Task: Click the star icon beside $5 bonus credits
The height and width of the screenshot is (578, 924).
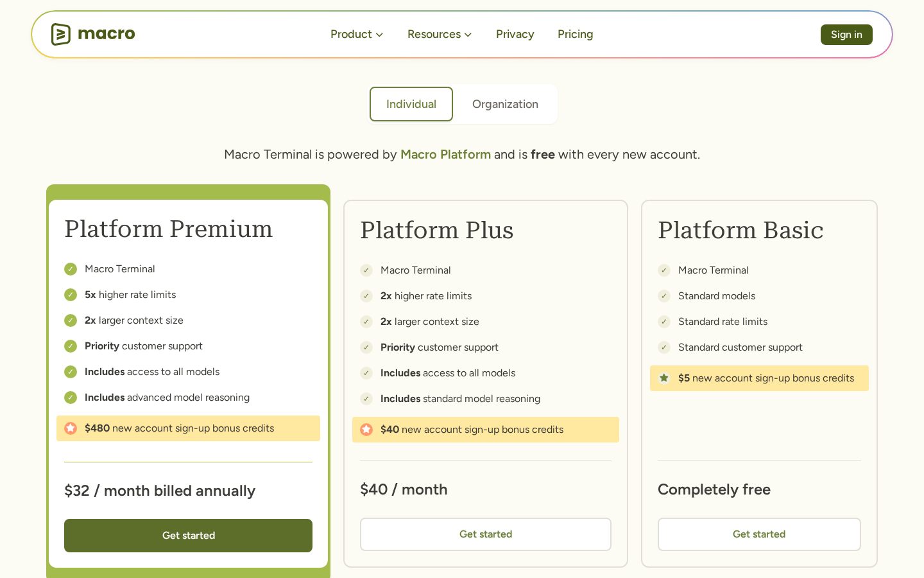Action: (x=664, y=378)
